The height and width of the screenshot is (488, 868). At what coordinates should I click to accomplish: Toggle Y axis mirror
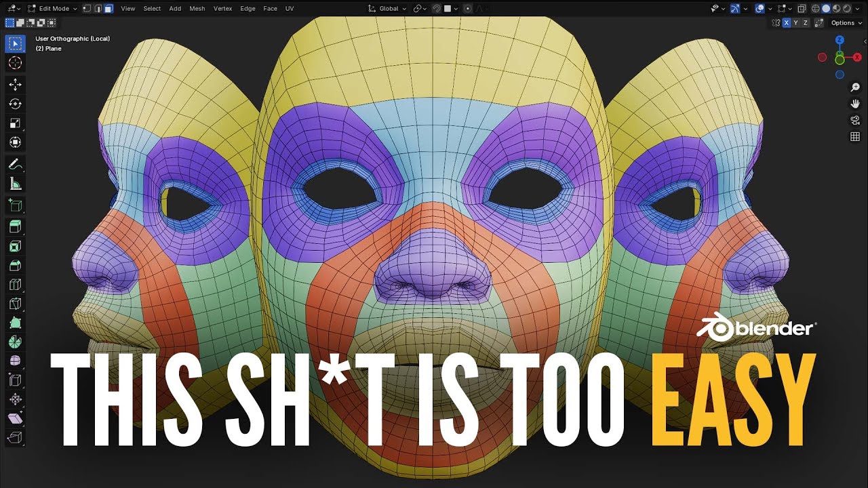795,23
